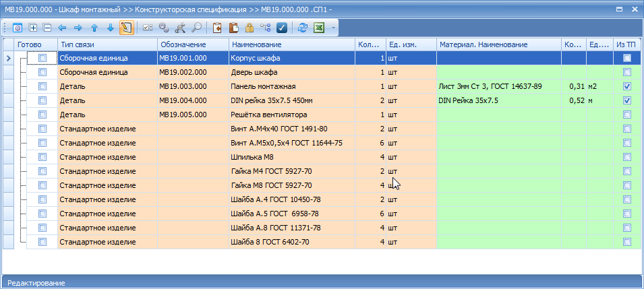The height and width of the screenshot is (289, 644).
Task: Click the structure tree nodes icon
Action: 265,28
